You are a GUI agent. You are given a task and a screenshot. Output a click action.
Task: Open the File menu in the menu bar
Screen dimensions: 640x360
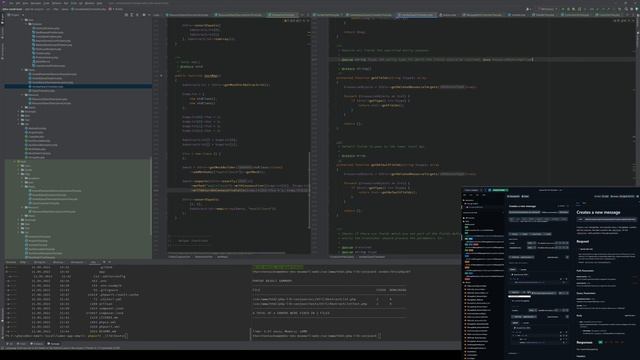click(x=11, y=3)
